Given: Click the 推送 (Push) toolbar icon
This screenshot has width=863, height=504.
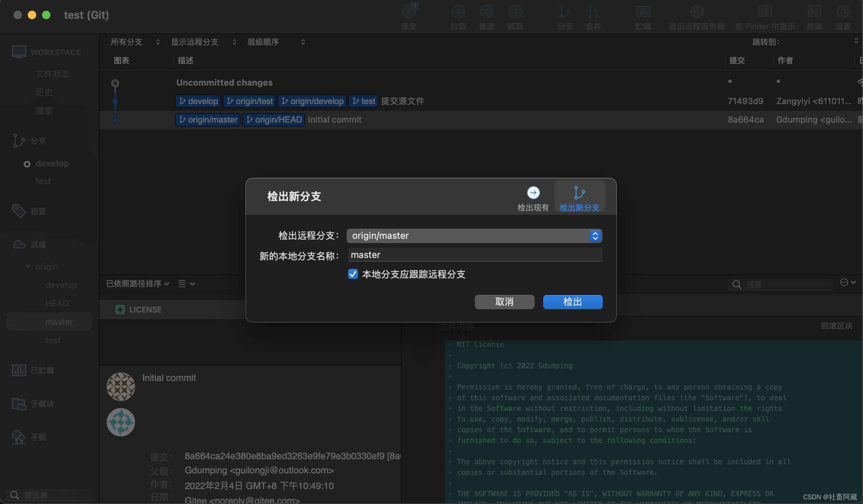Looking at the screenshot, I should (x=487, y=12).
